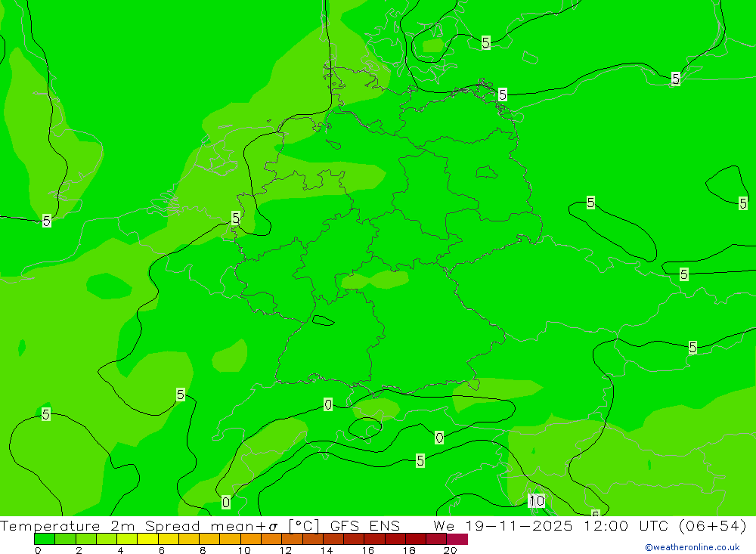Click legend scale number '2'

coord(79,550)
